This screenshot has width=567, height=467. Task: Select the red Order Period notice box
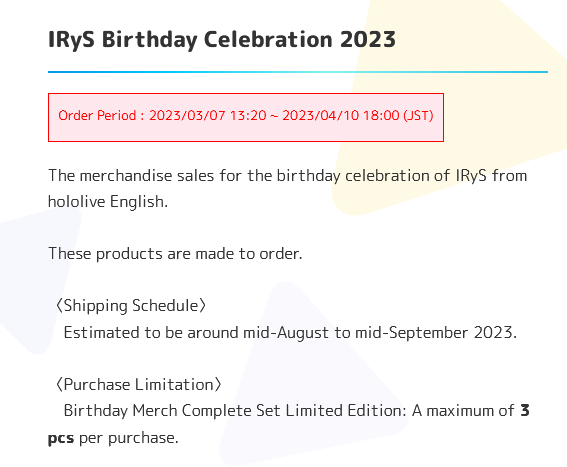tap(246, 117)
